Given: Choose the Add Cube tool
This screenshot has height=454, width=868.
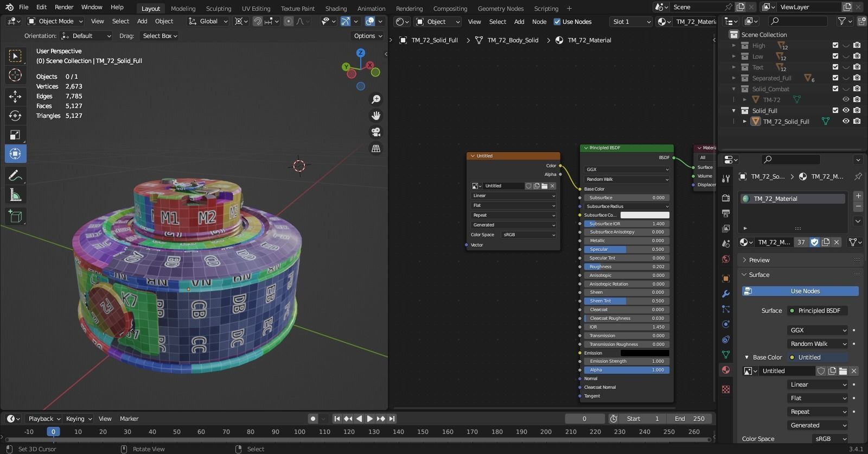Looking at the screenshot, I should (15, 217).
